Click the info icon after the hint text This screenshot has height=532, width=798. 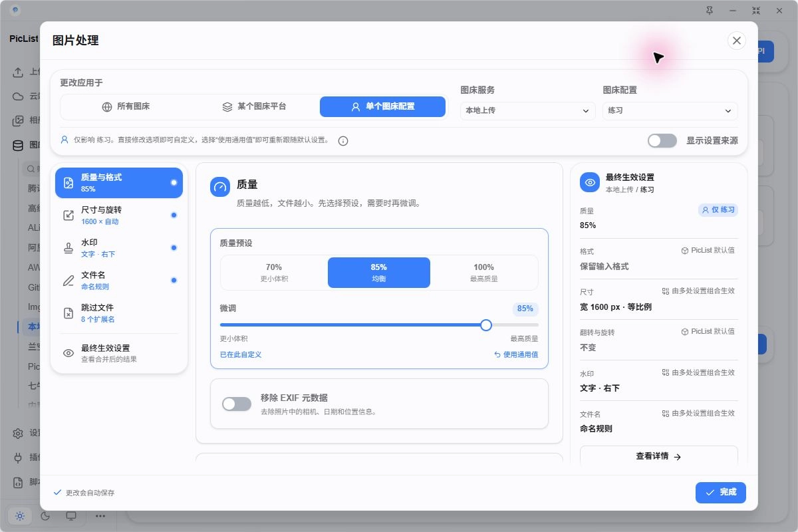pos(343,141)
